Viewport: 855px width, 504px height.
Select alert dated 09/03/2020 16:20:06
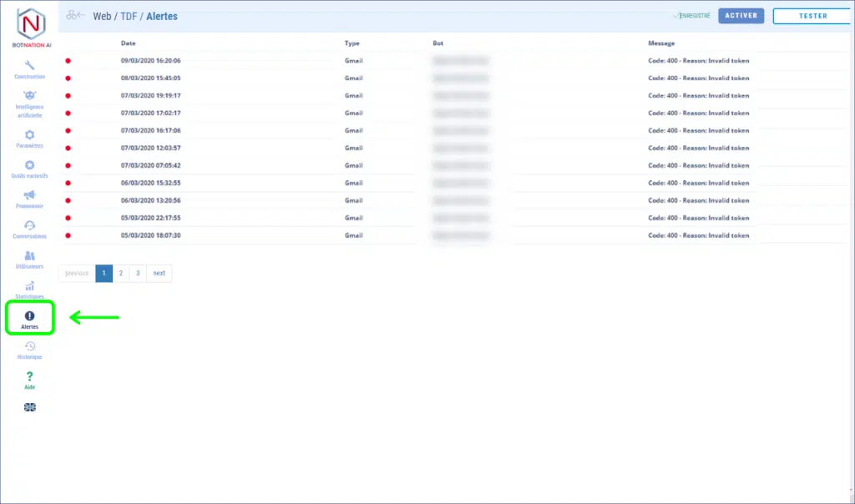click(x=151, y=61)
